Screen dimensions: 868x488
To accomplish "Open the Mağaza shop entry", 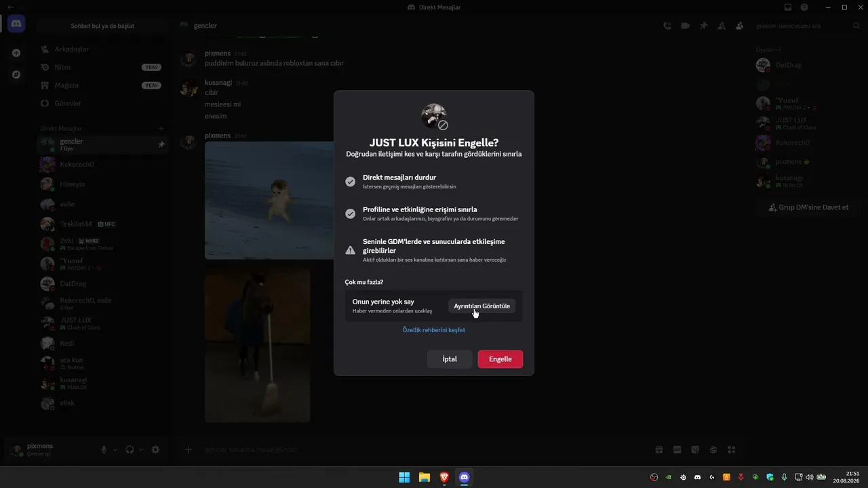I will coord(102,85).
